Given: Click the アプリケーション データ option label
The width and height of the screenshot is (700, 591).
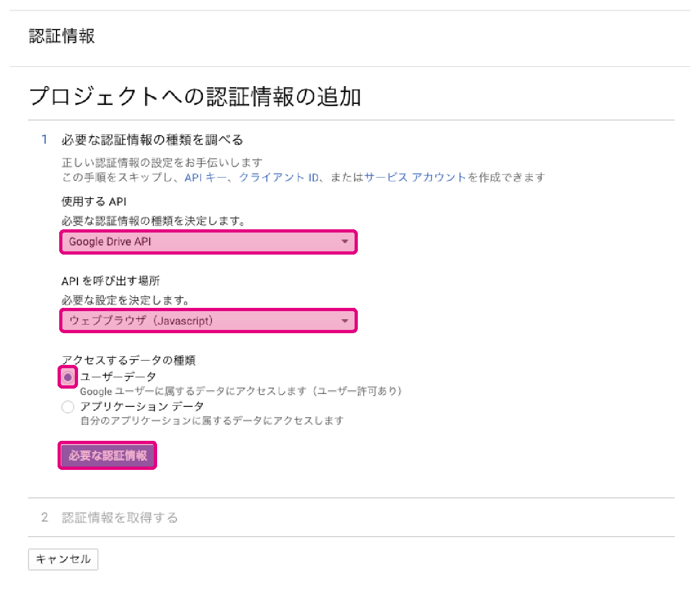Looking at the screenshot, I should [x=142, y=406].
